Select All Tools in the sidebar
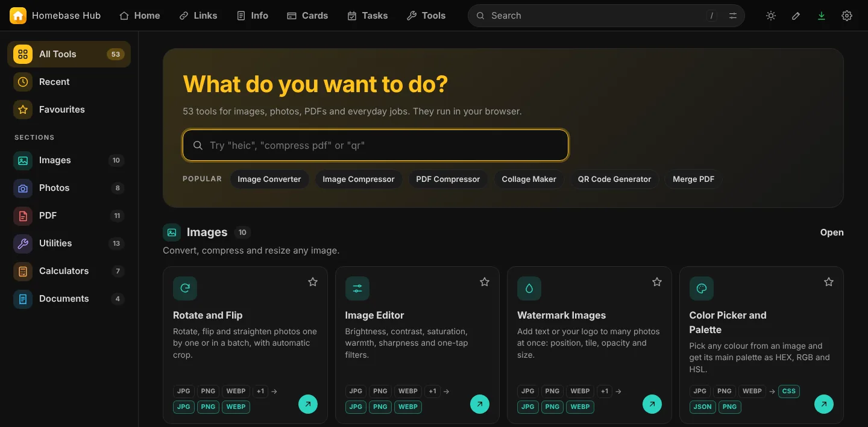The image size is (868, 427). 69,54
